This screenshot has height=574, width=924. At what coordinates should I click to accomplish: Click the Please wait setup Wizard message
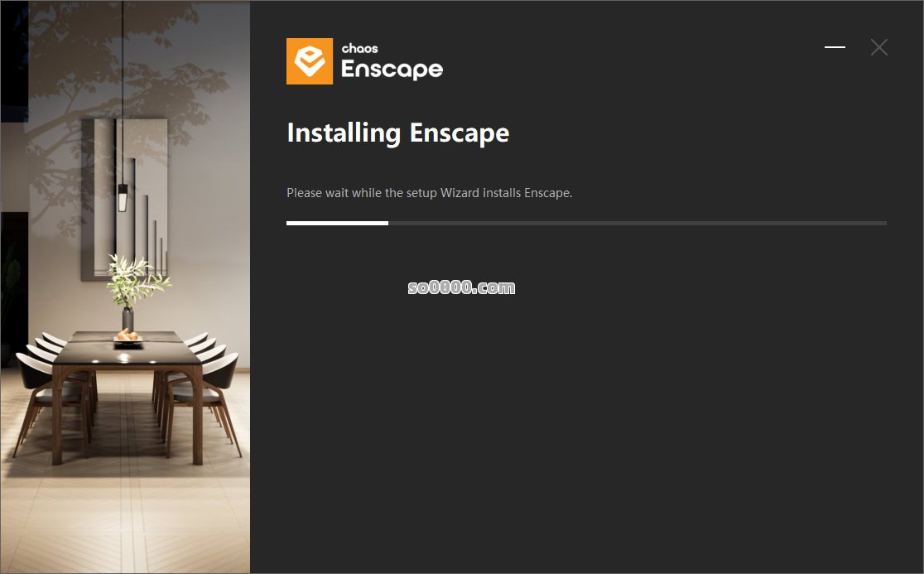[429, 193]
